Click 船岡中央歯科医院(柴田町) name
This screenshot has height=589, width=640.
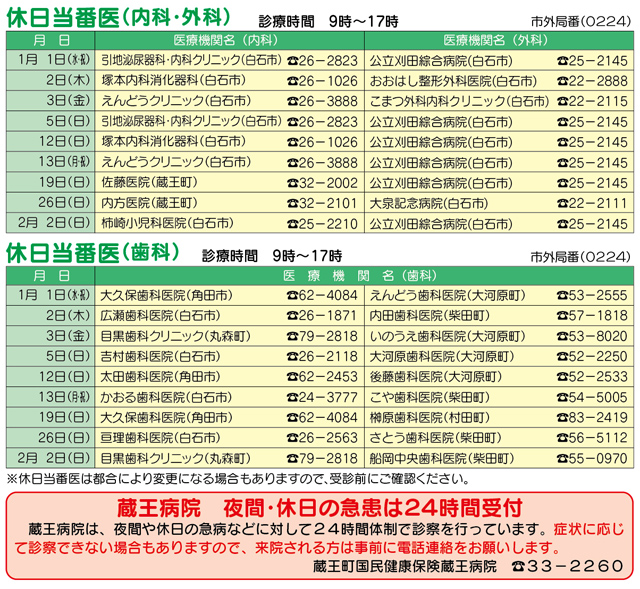(x=442, y=458)
